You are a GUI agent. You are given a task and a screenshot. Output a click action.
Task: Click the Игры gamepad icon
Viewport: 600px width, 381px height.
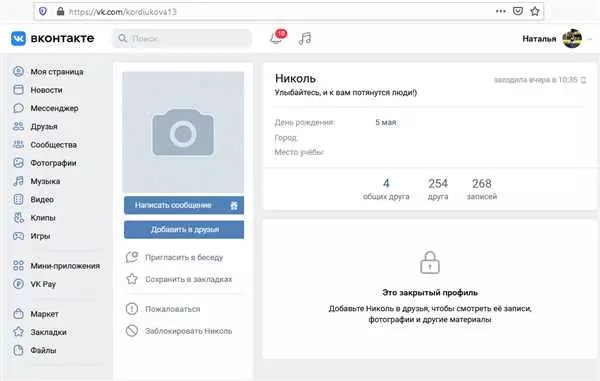[18, 236]
